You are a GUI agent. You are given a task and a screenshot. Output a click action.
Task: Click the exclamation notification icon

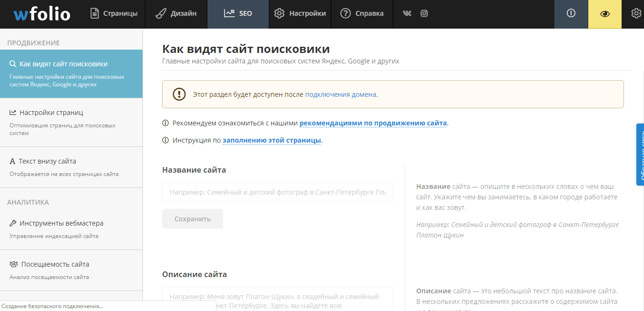click(x=571, y=14)
